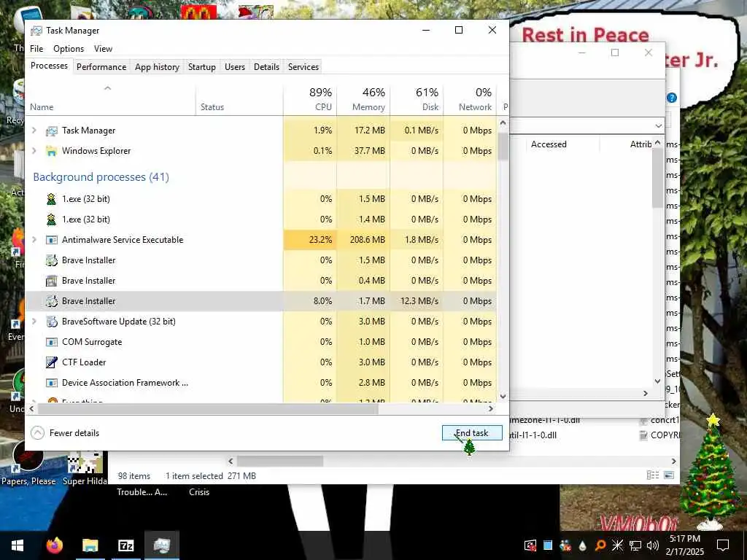Click the COM Surrogate process icon
This screenshot has height=560, width=747.
(x=52, y=343)
